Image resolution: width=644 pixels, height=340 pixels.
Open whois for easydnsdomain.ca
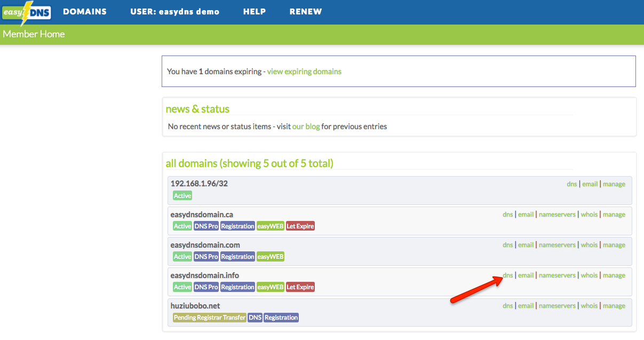point(589,215)
